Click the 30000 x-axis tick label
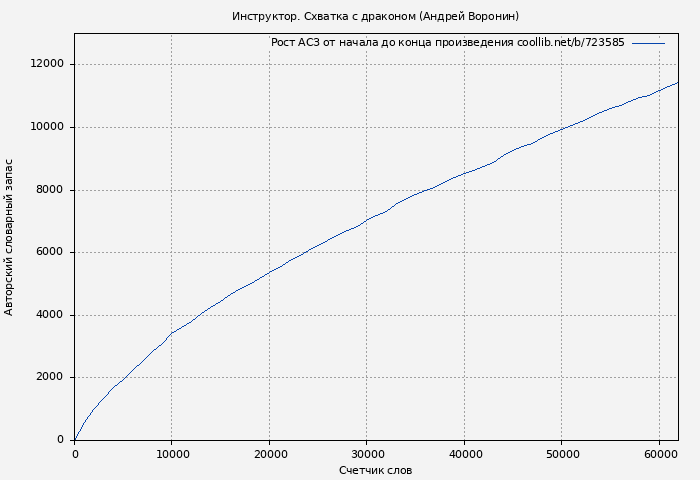Viewport: 700px width, 480px height. pyautogui.click(x=367, y=454)
